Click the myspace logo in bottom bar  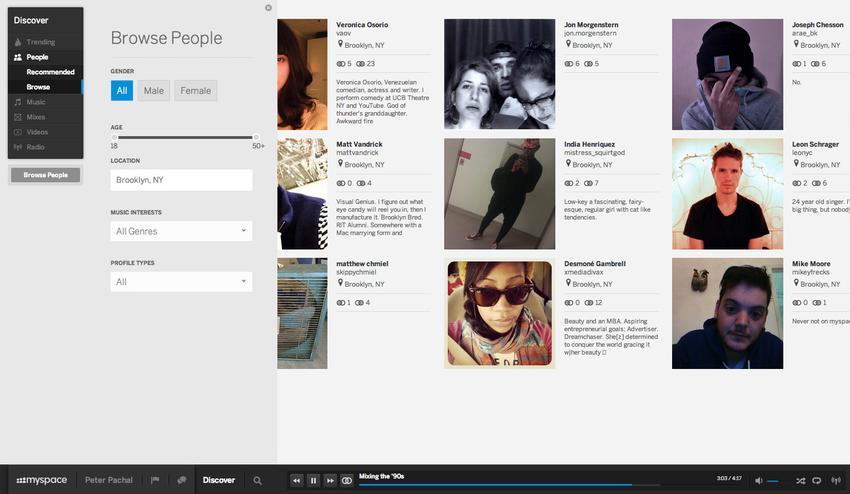point(42,480)
